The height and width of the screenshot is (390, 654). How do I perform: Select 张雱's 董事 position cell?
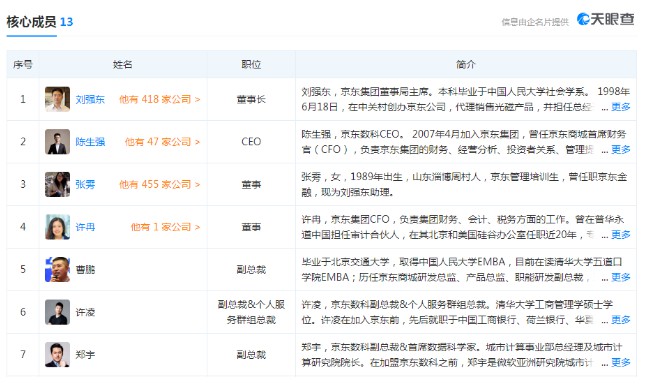[251, 184]
